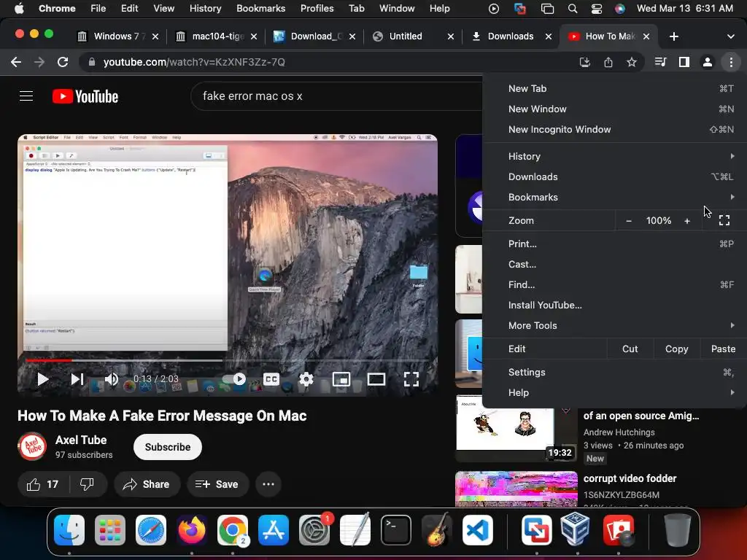Image resolution: width=747 pixels, height=560 pixels.
Task: Open Control Center in menu bar
Action: tap(597, 8)
